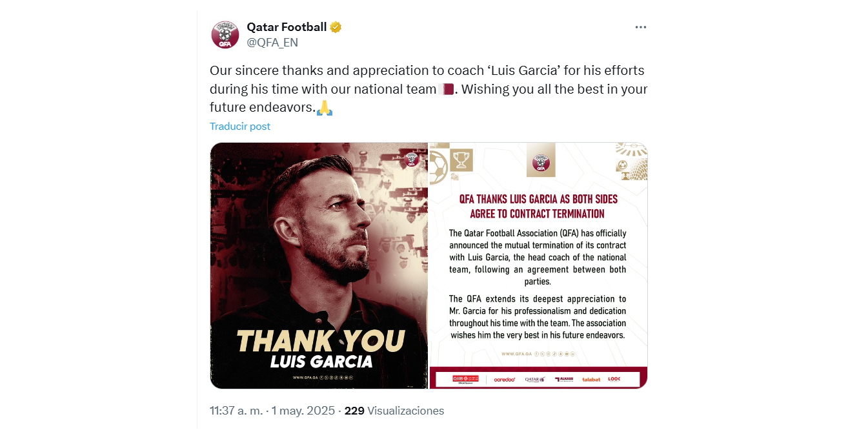Image resolution: width=868 pixels, height=432 pixels.
Task: Click the 229 Visualizaciones view count
Action: 394,411
